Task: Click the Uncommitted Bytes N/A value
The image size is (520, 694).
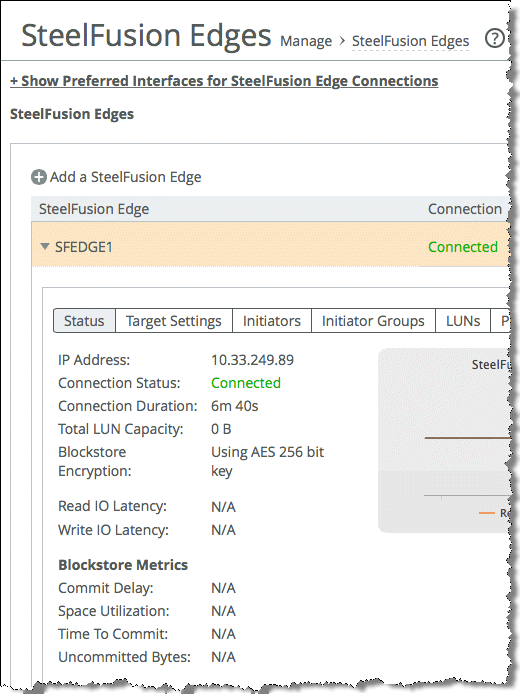Action: coord(223,657)
